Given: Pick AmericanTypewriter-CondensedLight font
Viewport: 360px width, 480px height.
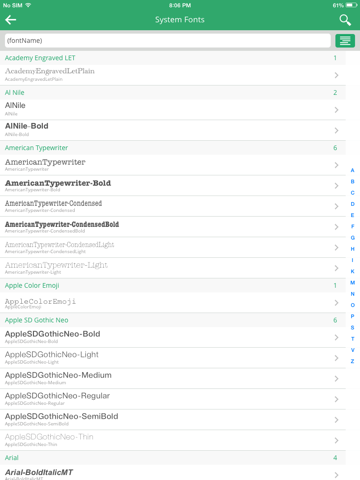Looking at the screenshot, I should click(x=173, y=248).
